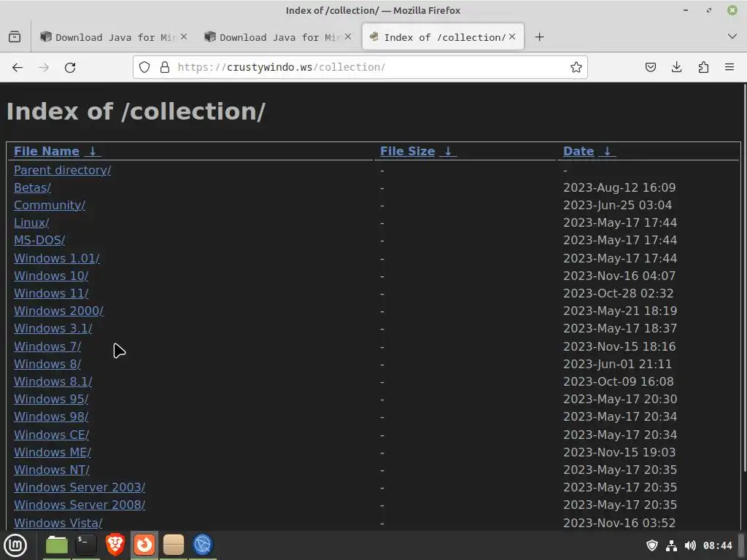Close the second Download Java tab
The width and height of the screenshot is (747, 560).
[x=348, y=36]
